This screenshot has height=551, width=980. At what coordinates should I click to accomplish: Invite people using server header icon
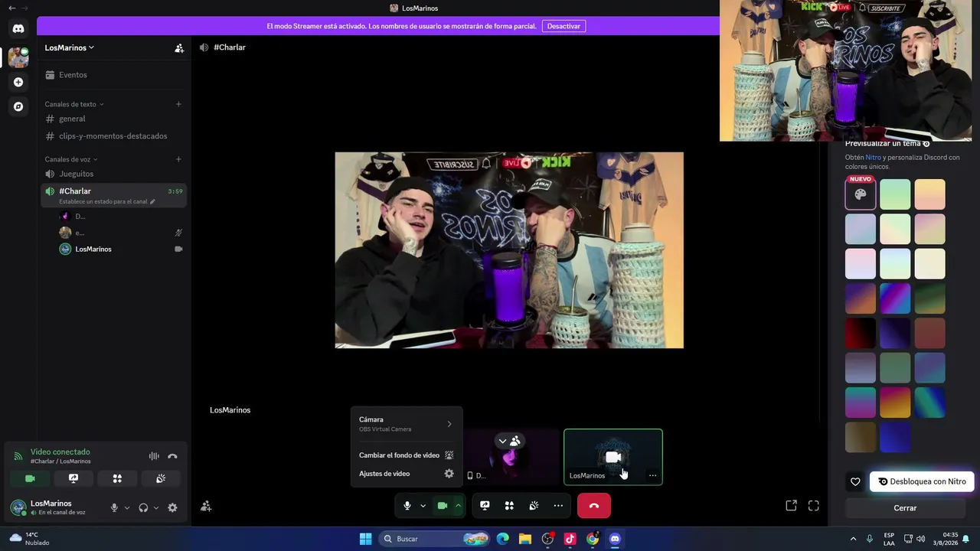pyautogui.click(x=179, y=47)
